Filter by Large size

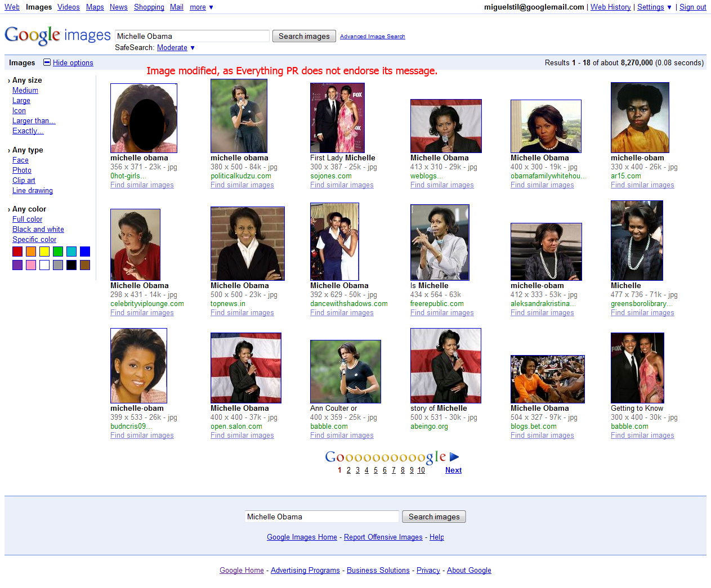21,101
